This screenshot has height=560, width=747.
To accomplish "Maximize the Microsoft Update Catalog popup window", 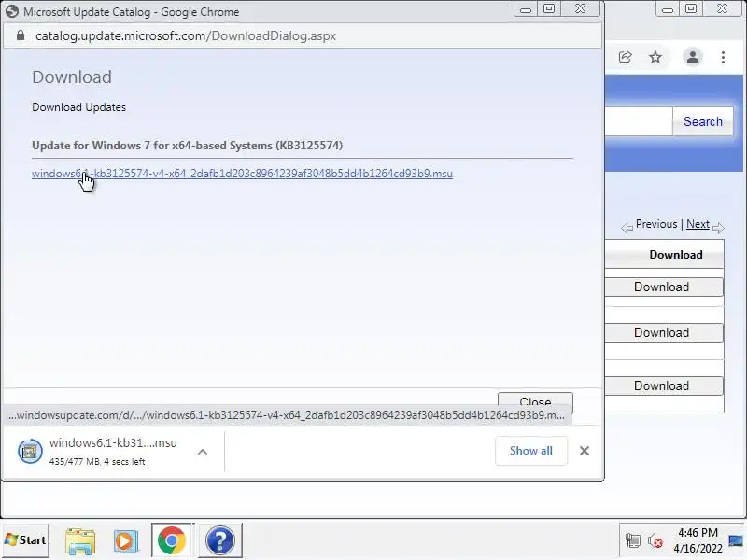I will coord(549,8).
